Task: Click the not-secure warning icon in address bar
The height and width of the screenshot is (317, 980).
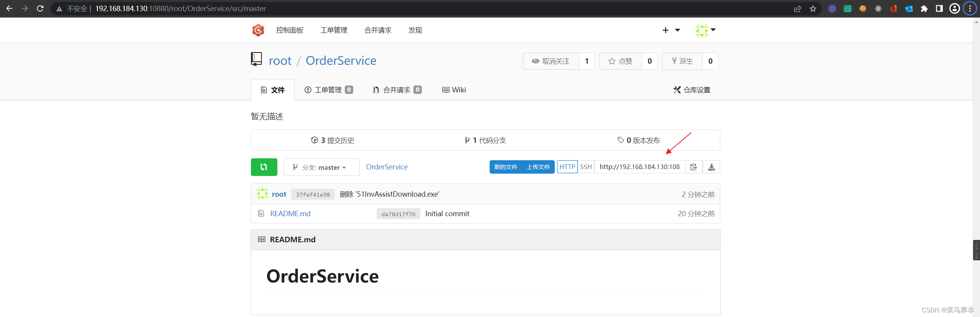Action: tap(59, 8)
